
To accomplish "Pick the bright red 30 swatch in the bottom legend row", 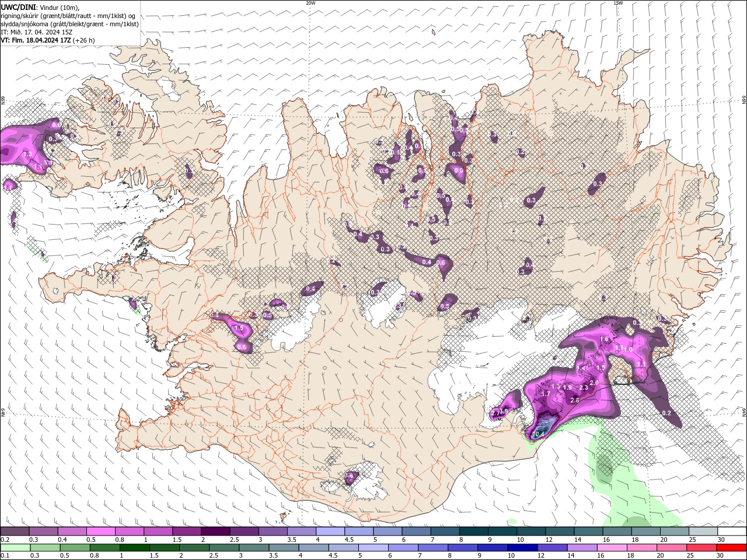I will [x=731, y=548].
